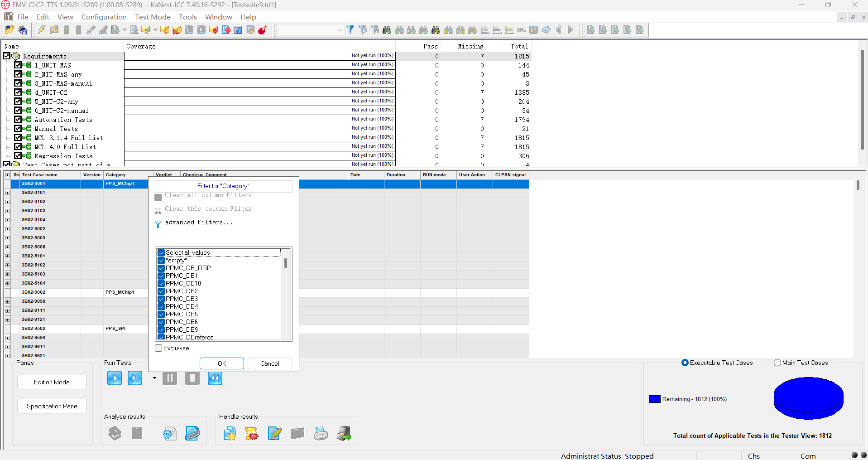Enable the Exclusive checkbox
This screenshot has width=868, height=460.
158,348
